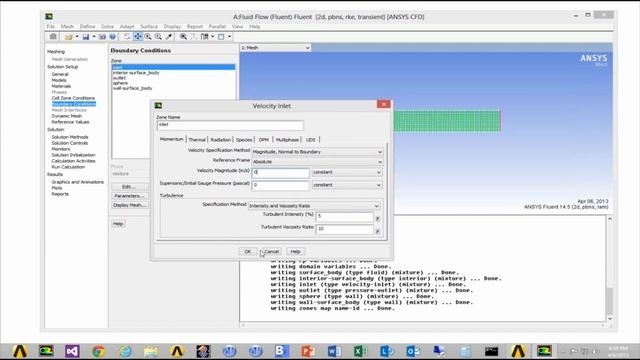The image size is (640, 360).
Task: Open the Define menu
Action: tap(87, 27)
